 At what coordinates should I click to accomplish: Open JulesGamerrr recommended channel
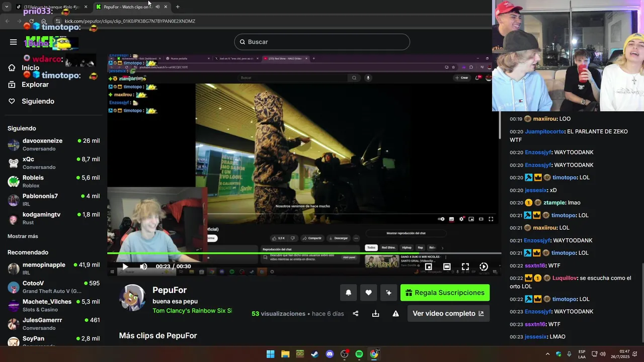(53, 324)
